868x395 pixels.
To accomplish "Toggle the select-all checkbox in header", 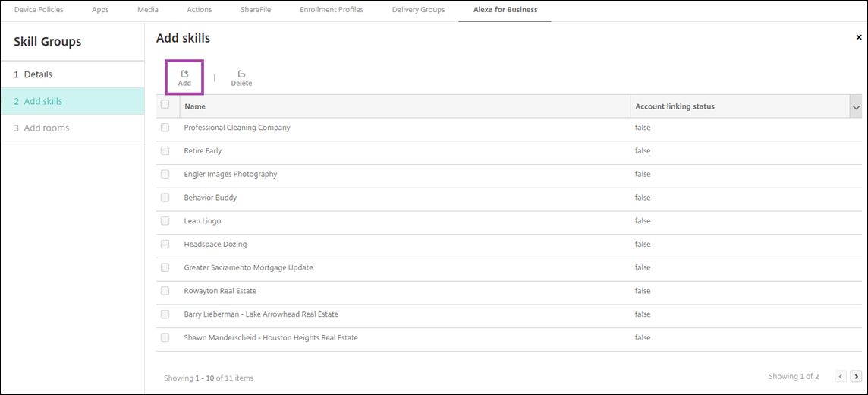I will [x=165, y=104].
